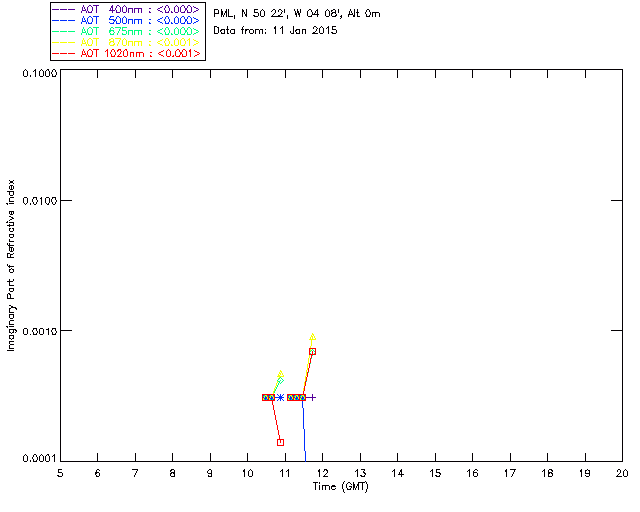The image size is (640, 512).
Task: Click the y-axis value 0.1000
Action: point(40,74)
